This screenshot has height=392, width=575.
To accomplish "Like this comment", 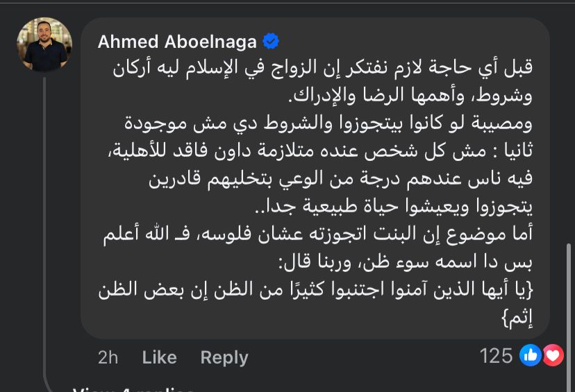I will (159, 357).
